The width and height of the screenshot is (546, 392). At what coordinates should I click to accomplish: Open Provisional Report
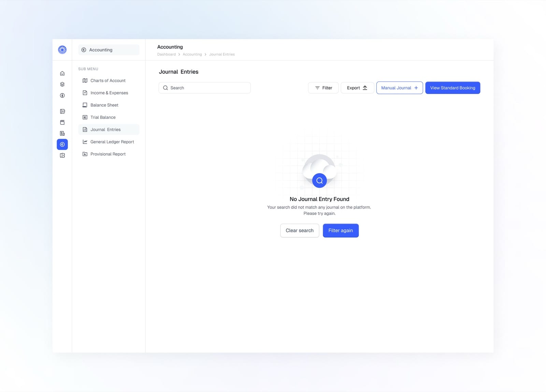click(x=109, y=154)
